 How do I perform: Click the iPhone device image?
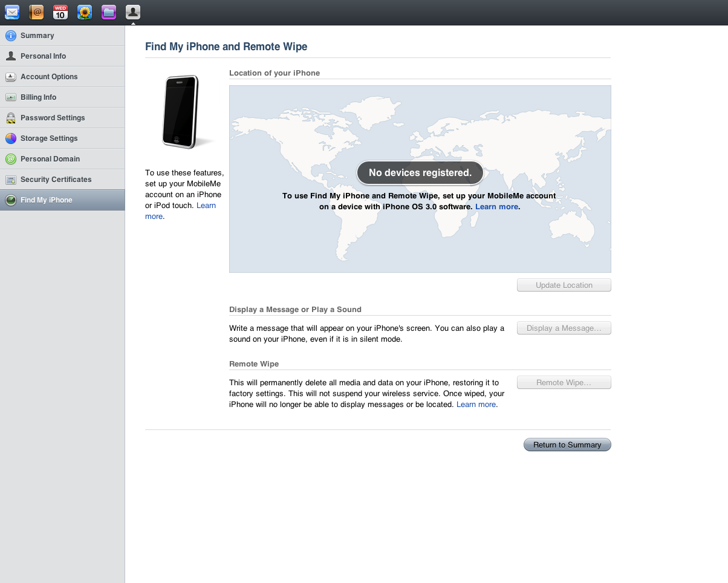(181, 112)
